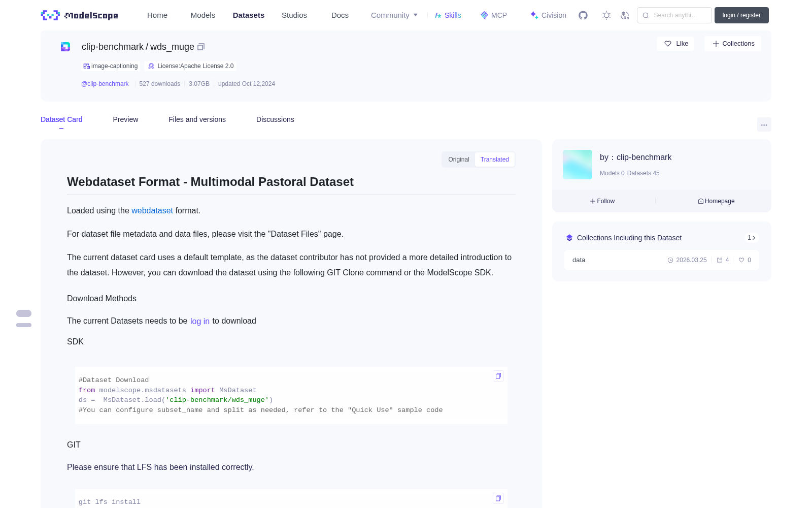Viewport: 812px width, 508px height.
Task: Click the 'Models 0' count text
Action: click(x=612, y=173)
